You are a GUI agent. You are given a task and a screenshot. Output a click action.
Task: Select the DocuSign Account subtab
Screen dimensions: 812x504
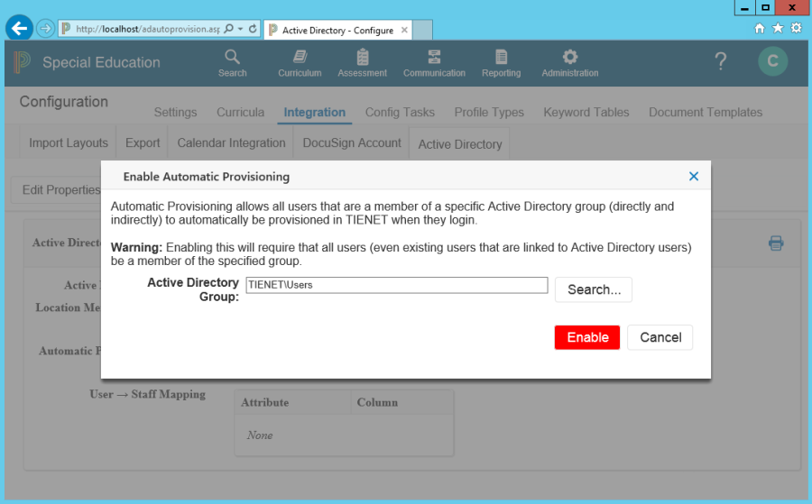[352, 142]
